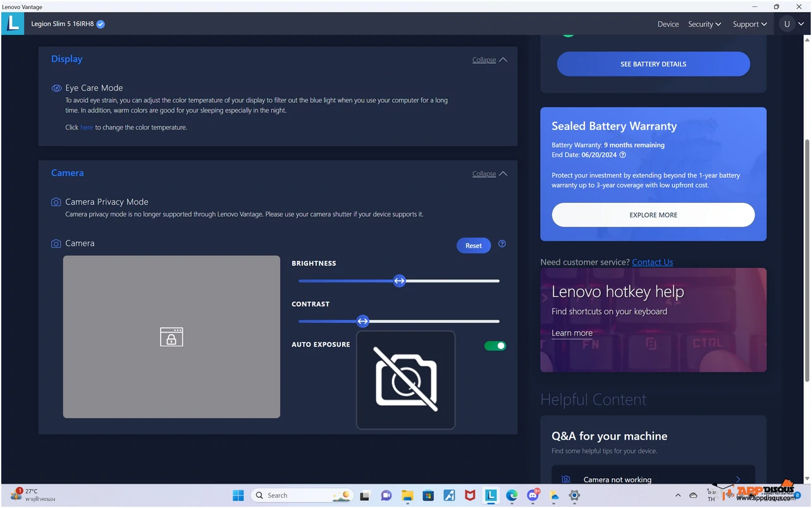Open the Support dropdown menu
The image size is (812, 508).
click(x=749, y=24)
